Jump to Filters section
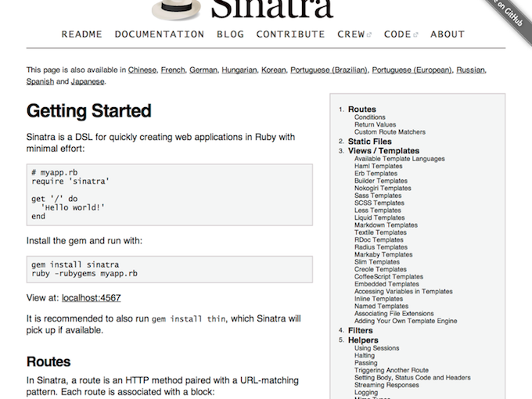This screenshot has width=532, height=399. 361,330
